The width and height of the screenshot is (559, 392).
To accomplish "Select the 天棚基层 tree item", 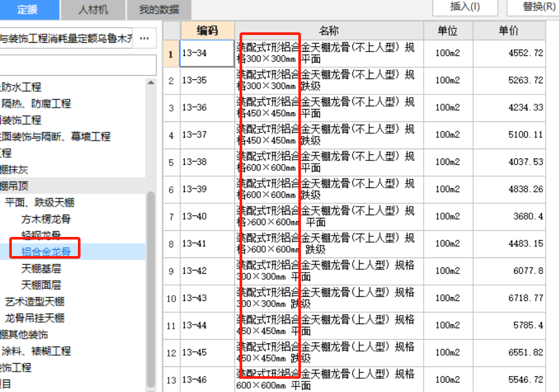I will [42, 269].
